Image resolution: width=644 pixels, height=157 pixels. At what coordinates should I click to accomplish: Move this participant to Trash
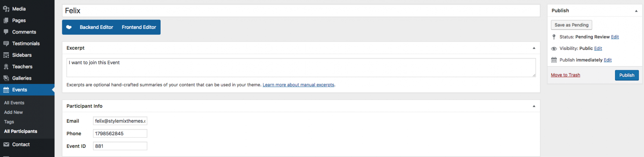pos(565,75)
